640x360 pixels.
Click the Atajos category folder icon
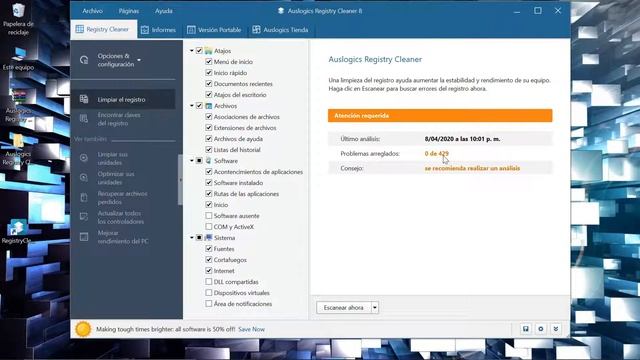209,51
